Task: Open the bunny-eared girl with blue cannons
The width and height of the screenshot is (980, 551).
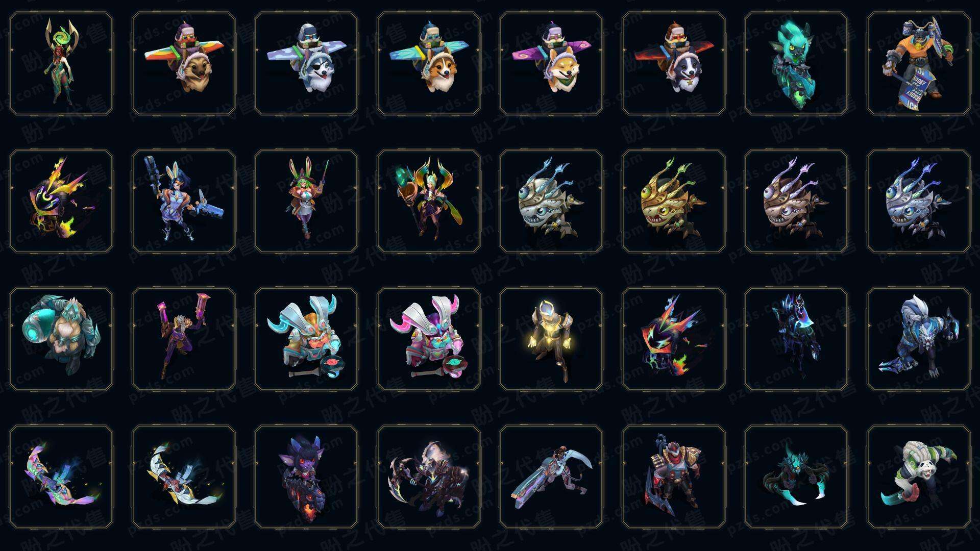Action: coord(184,201)
